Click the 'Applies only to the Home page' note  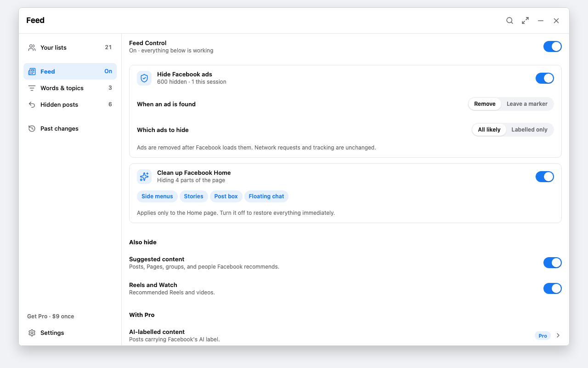click(x=236, y=213)
